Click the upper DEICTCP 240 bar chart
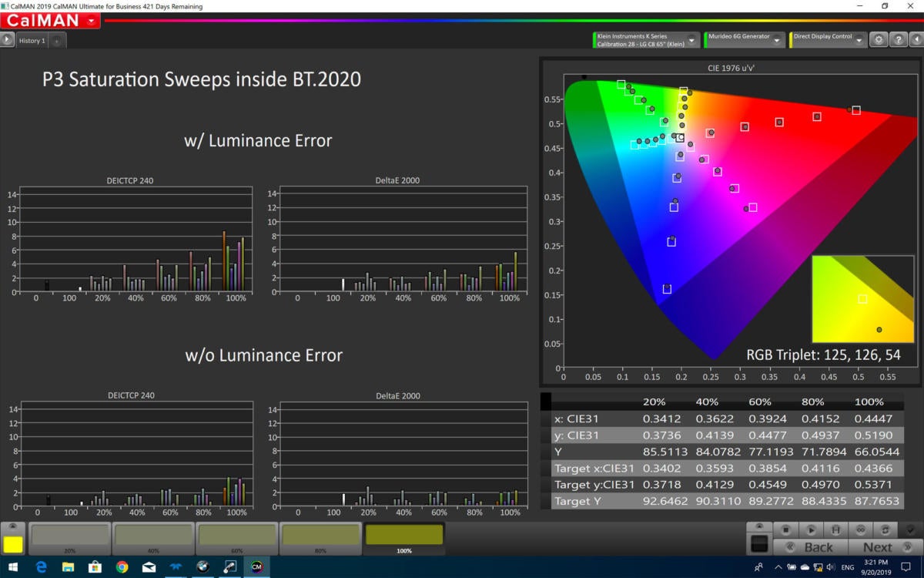Screen dimensions: 924x578 click(130, 239)
